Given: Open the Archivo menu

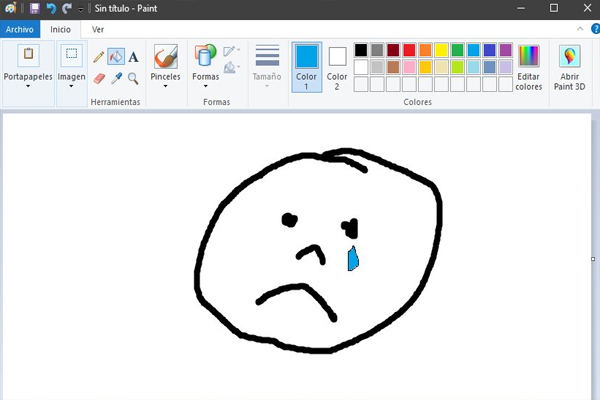Looking at the screenshot, I should pos(19,30).
